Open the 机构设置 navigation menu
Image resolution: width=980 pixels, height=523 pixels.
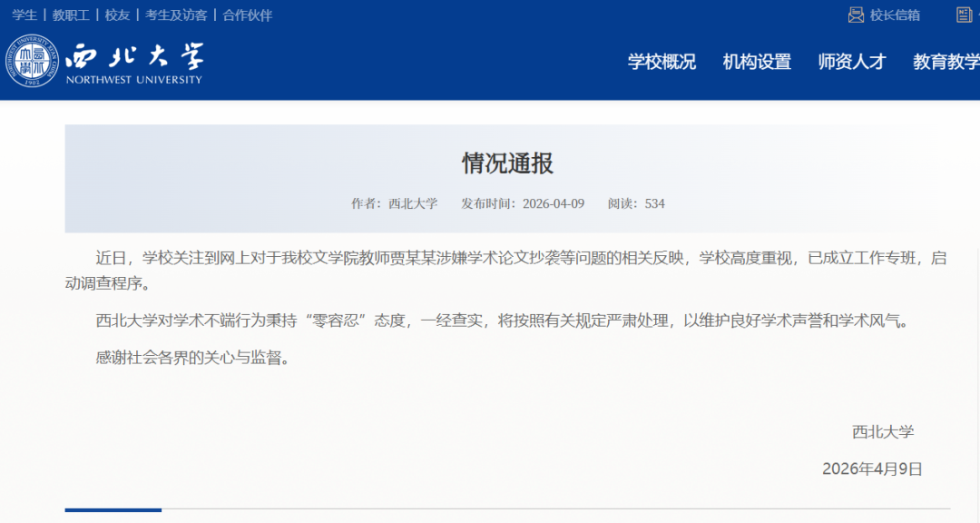[757, 62]
